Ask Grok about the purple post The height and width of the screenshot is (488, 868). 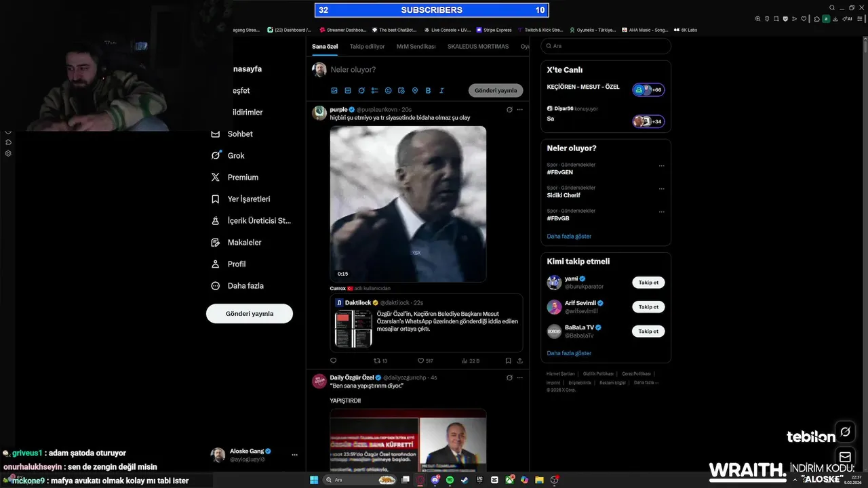(x=509, y=109)
